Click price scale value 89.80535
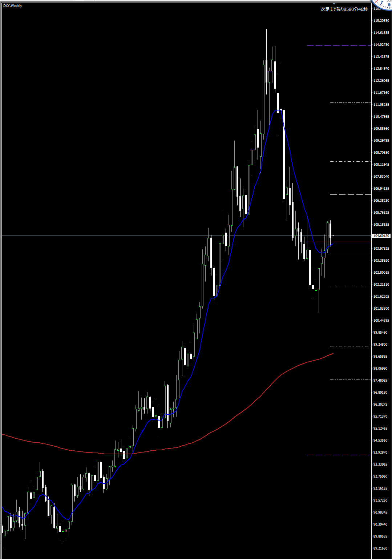 (x=380, y=536)
